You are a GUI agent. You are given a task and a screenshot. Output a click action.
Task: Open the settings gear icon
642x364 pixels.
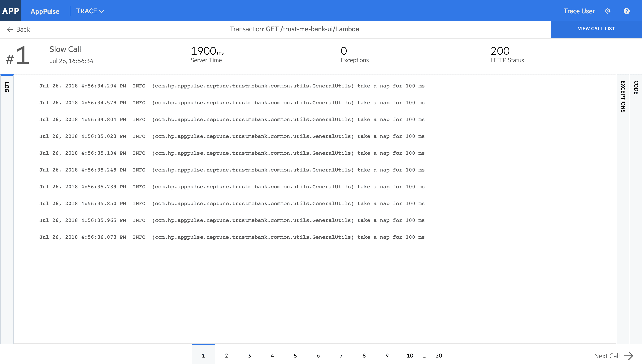tap(607, 11)
